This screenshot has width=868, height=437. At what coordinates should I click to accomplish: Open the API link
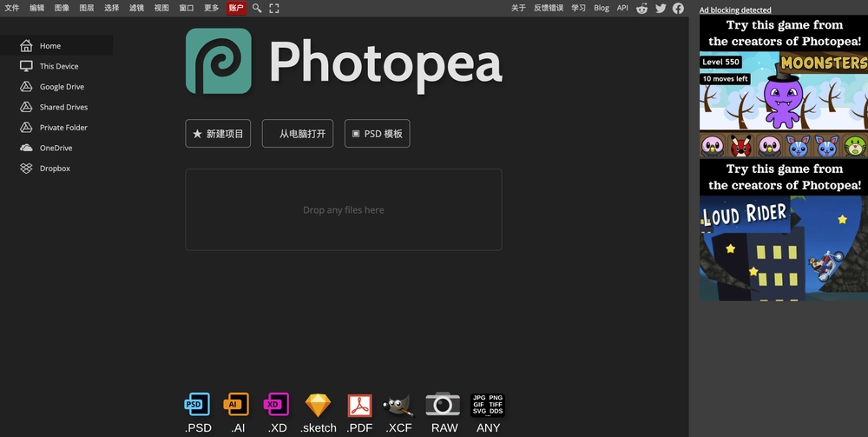[622, 8]
